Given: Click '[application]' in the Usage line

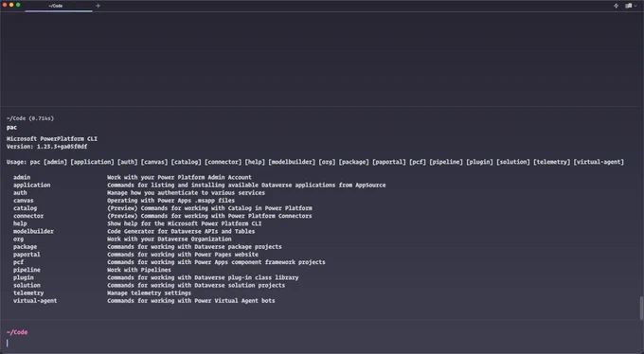Looking at the screenshot, I should click(92, 162).
